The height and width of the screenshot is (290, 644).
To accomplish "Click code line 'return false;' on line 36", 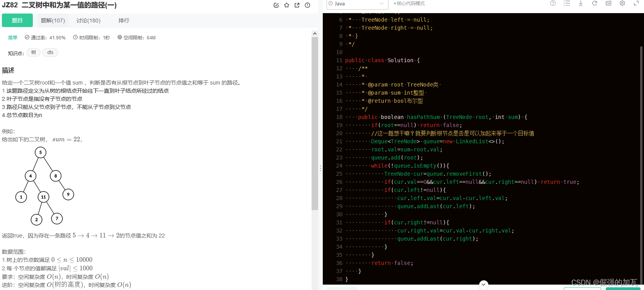I will 392,263.
